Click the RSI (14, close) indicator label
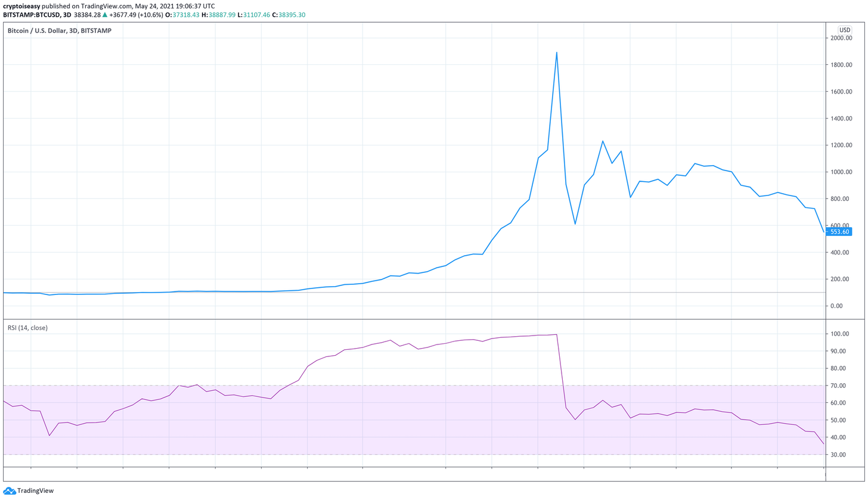This screenshot has width=868, height=500. (x=27, y=328)
